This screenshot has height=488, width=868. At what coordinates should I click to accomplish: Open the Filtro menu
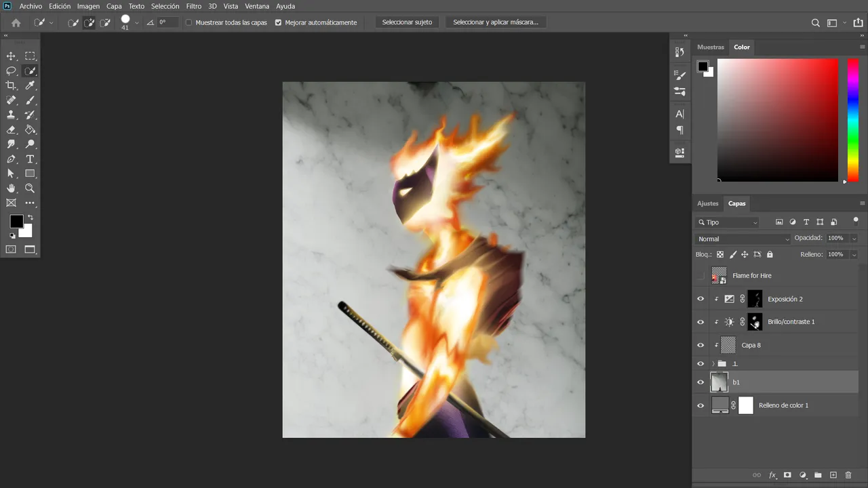pos(194,6)
